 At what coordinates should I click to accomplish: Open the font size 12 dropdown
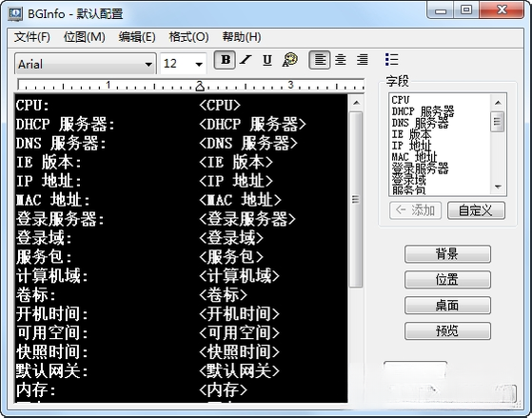[x=199, y=64]
